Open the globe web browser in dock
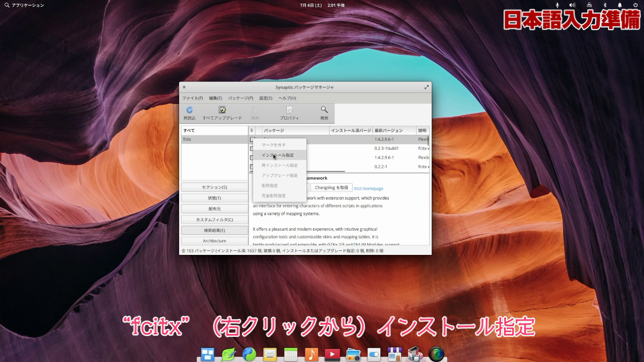This screenshot has height=362, width=644. [x=249, y=354]
